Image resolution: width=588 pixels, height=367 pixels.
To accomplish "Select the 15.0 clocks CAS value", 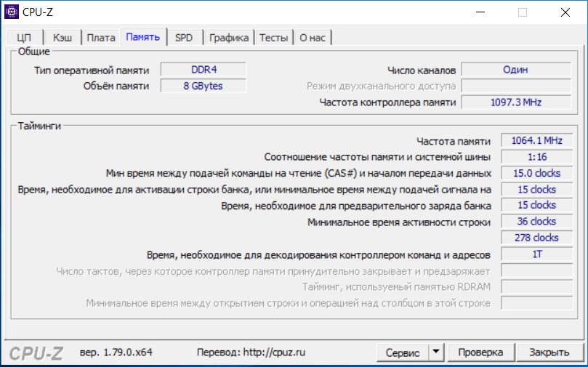I will [537, 173].
